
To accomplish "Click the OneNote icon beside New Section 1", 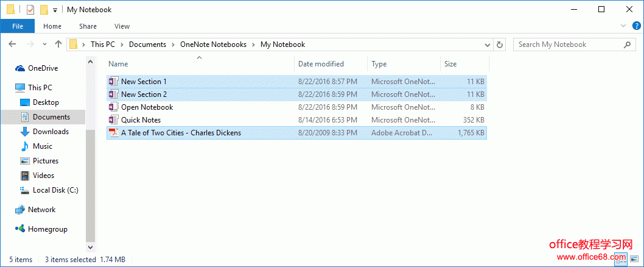I will [x=113, y=82].
